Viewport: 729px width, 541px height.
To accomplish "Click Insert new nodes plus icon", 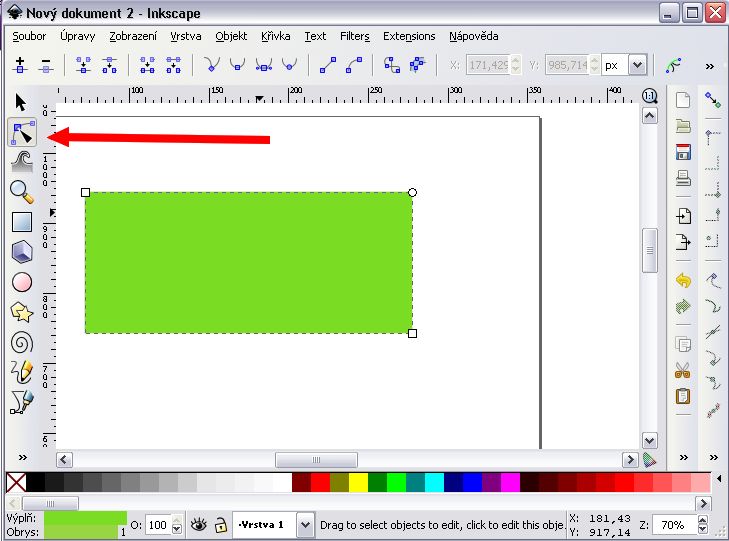I will [x=20, y=65].
